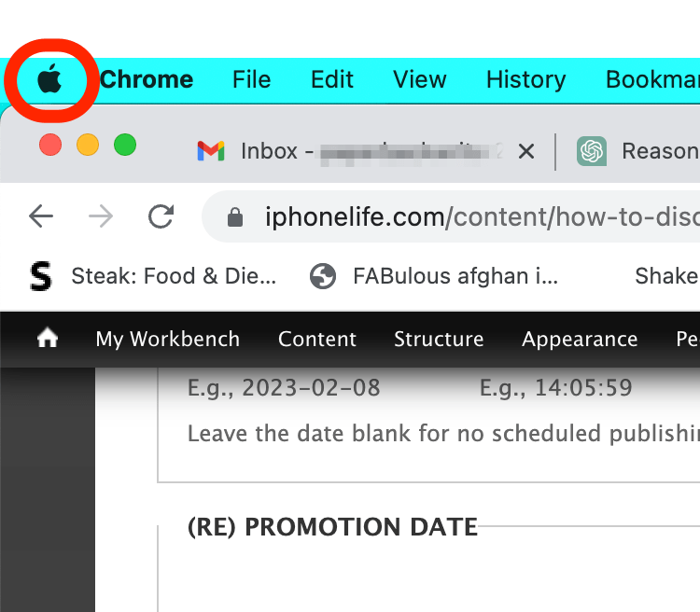Click the browser forward arrow
The height and width of the screenshot is (612, 700).
(101, 217)
